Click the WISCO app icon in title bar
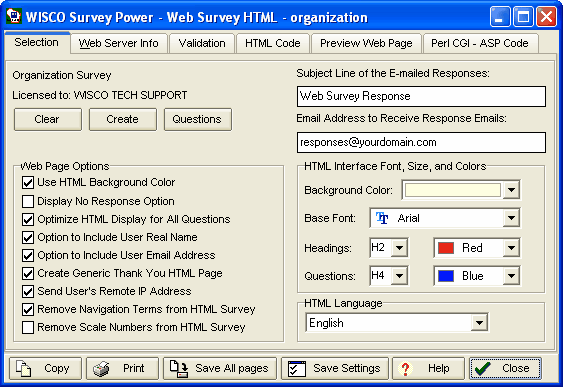The height and width of the screenshot is (387, 563). click(14, 17)
